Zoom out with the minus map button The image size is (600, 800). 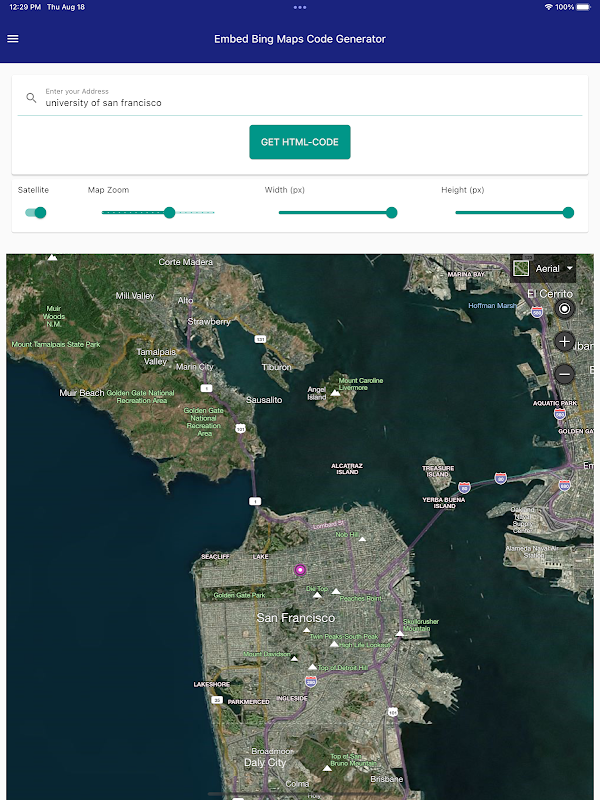point(564,374)
